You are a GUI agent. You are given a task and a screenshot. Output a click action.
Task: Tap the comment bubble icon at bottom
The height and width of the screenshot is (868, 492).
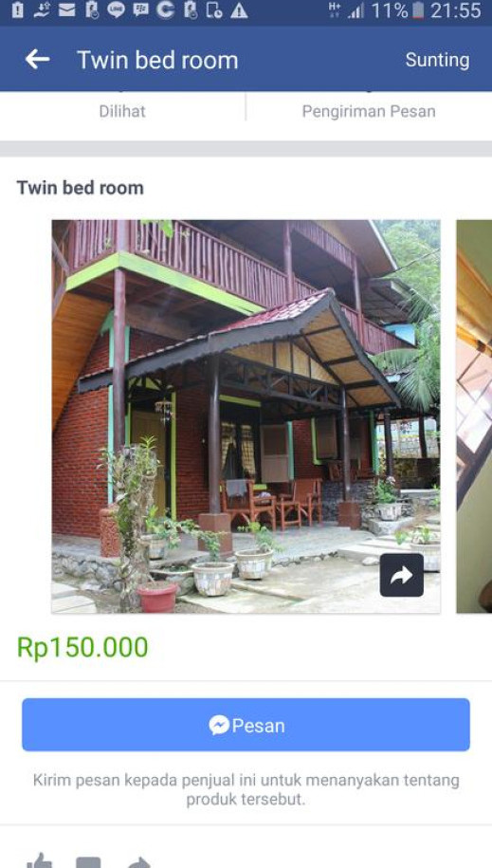(88, 862)
